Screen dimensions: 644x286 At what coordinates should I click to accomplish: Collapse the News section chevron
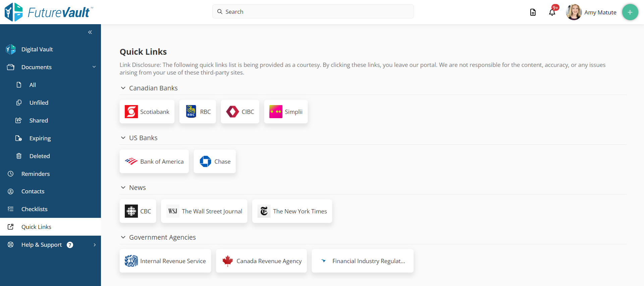123,187
